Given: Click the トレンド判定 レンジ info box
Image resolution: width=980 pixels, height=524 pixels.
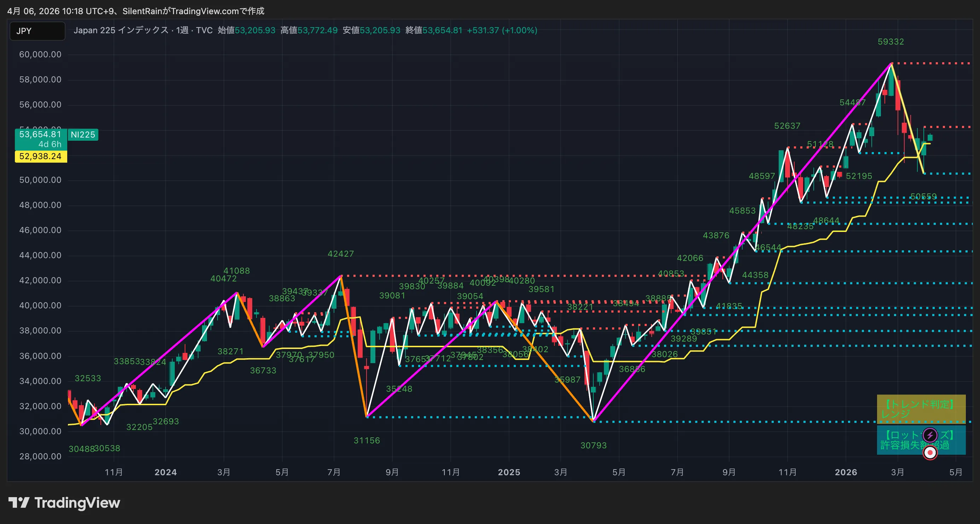Looking at the screenshot, I should click(x=921, y=409).
